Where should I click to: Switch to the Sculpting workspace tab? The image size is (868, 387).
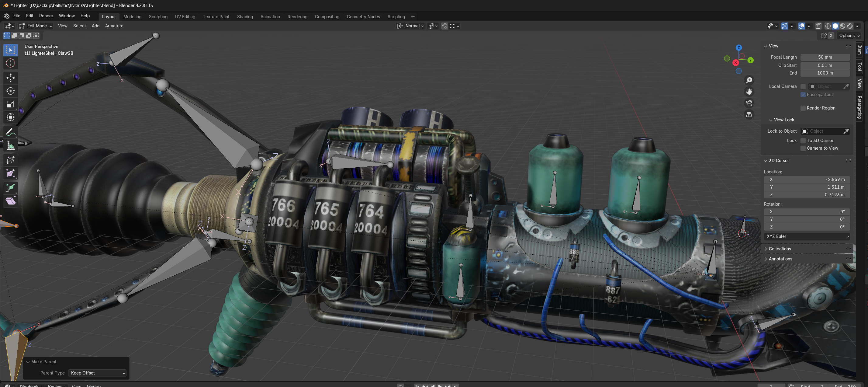(158, 16)
